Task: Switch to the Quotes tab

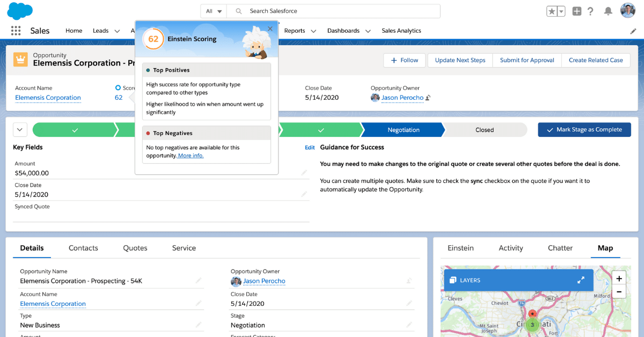Action: pyautogui.click(x=135, y=248)
